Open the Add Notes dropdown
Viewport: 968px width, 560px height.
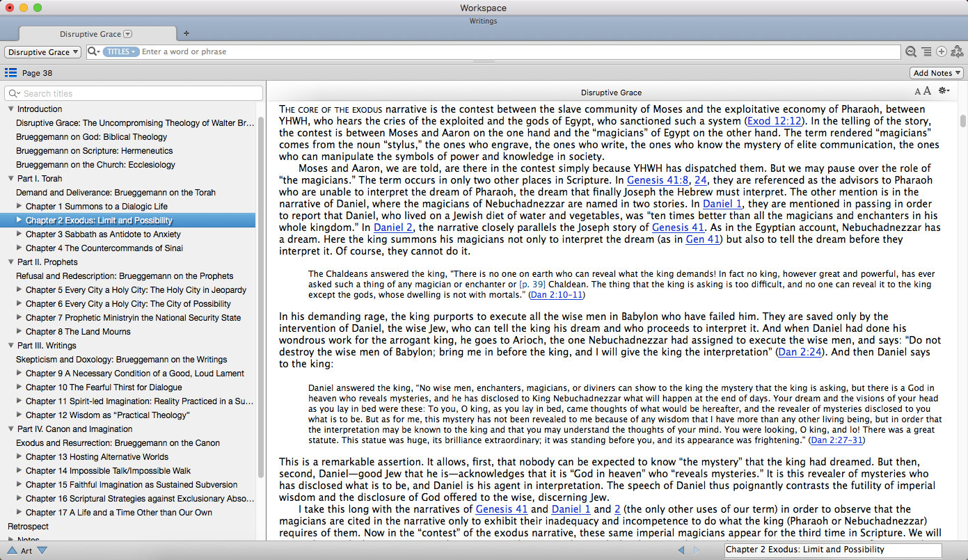coord(937,73)
